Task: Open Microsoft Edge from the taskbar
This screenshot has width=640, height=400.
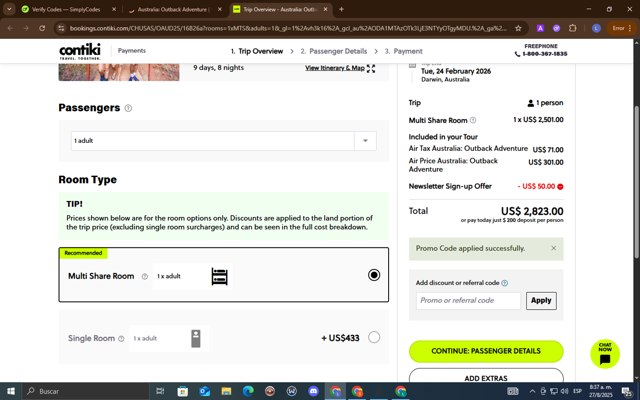Action: [x=248, y=391]
